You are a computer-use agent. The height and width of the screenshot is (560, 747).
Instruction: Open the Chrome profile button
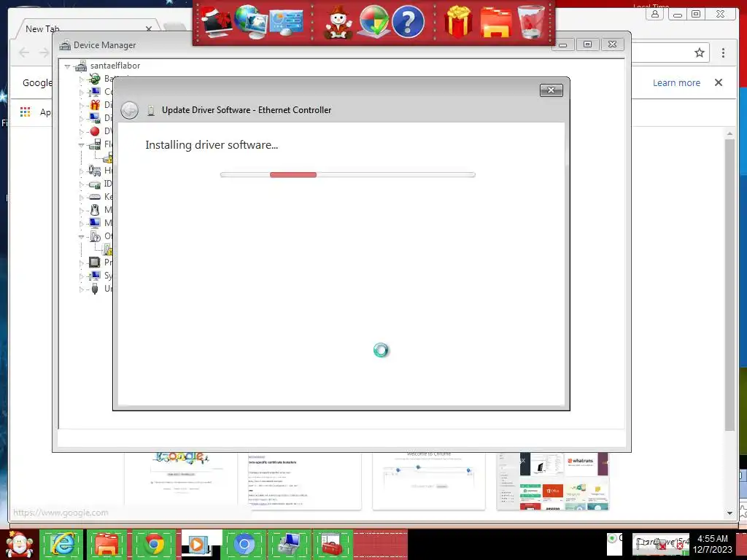[655, 14]
